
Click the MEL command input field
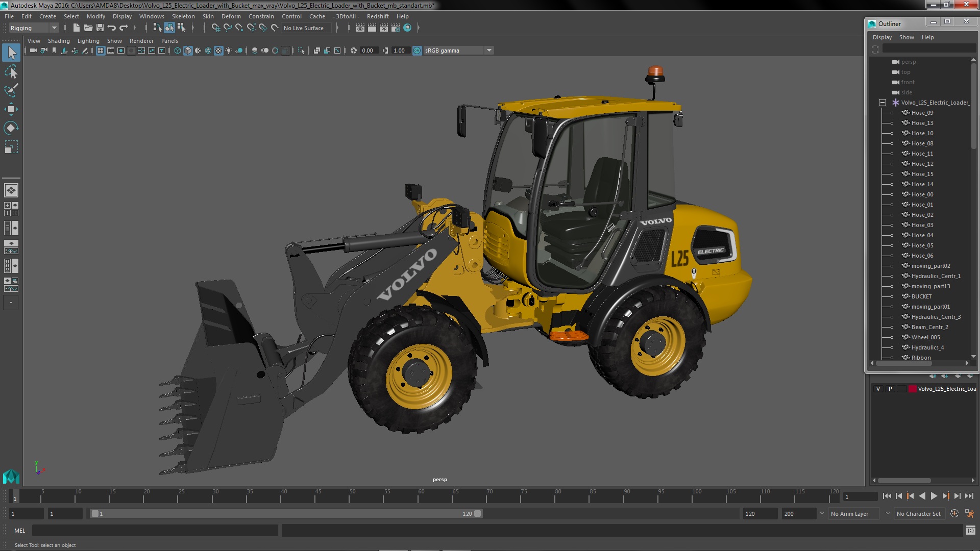click(155, 531)
